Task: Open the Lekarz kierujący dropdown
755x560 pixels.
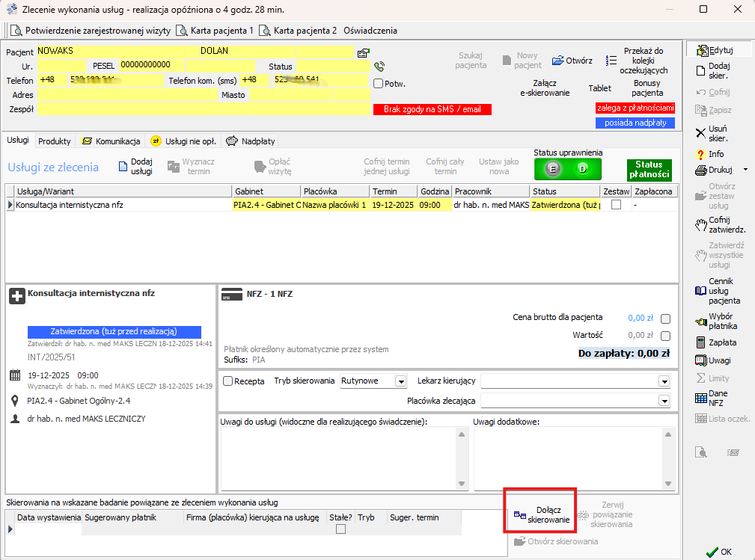Action: coord(664,381)
